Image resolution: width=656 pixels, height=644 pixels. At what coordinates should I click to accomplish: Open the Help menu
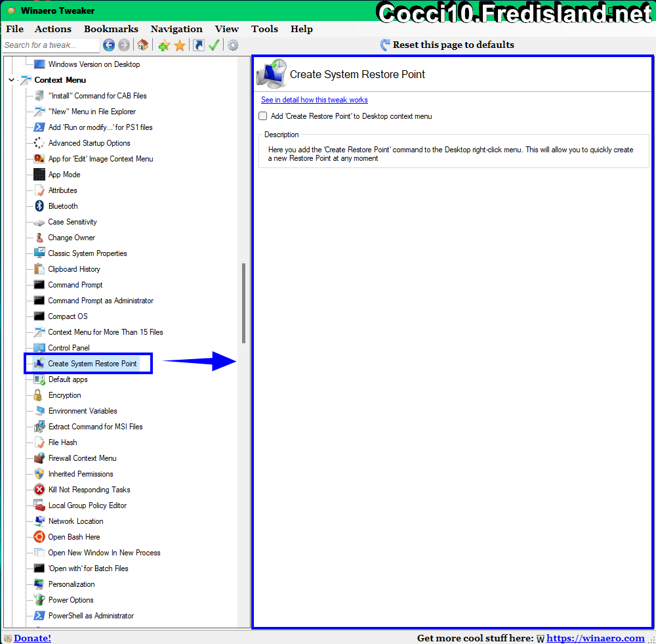302,29
